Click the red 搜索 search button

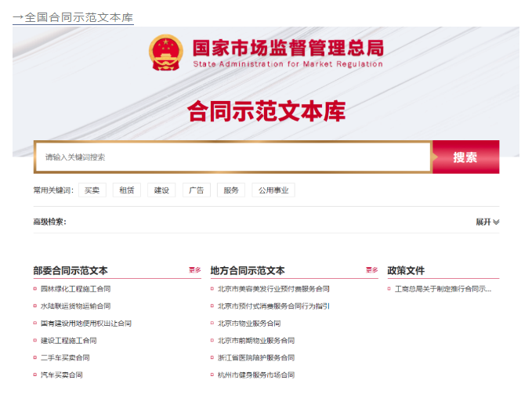[x=465, y=157]
